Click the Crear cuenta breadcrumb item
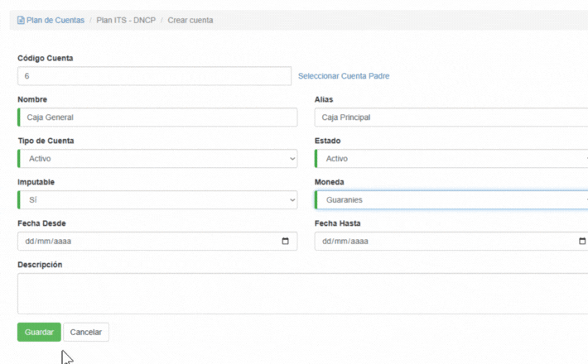The height and width of the screenshot is (364, 588). (x=190, y=20)
